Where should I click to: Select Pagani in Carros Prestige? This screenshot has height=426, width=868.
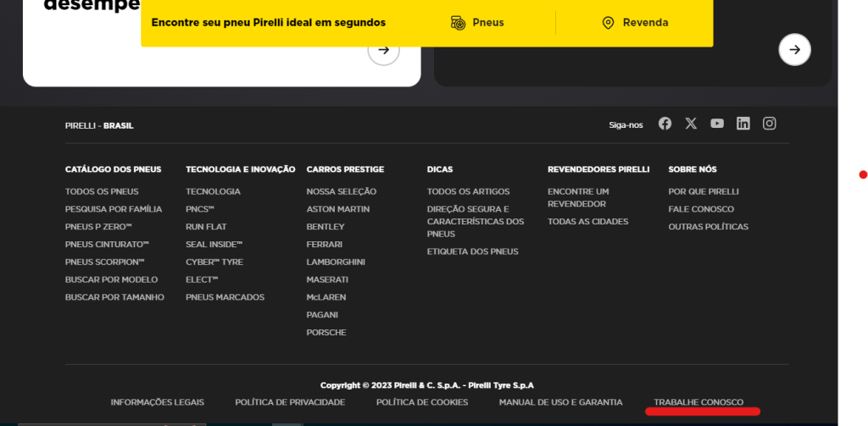[322, 315]
